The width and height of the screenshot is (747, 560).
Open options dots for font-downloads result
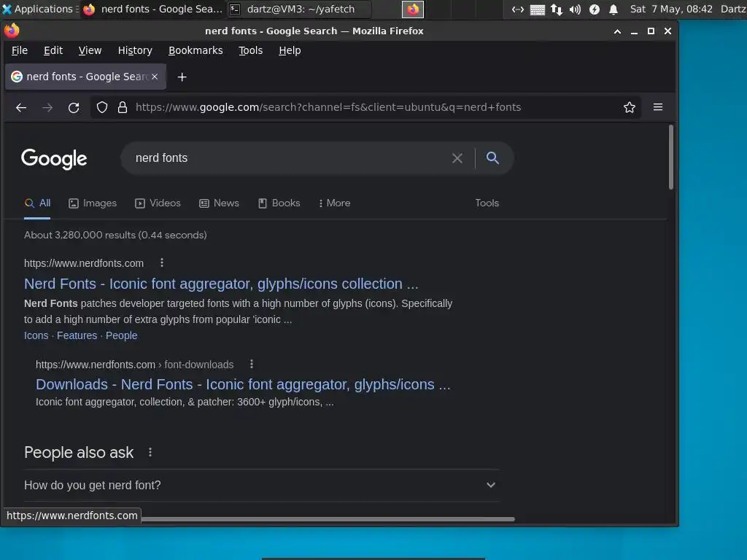click(252, 365)
